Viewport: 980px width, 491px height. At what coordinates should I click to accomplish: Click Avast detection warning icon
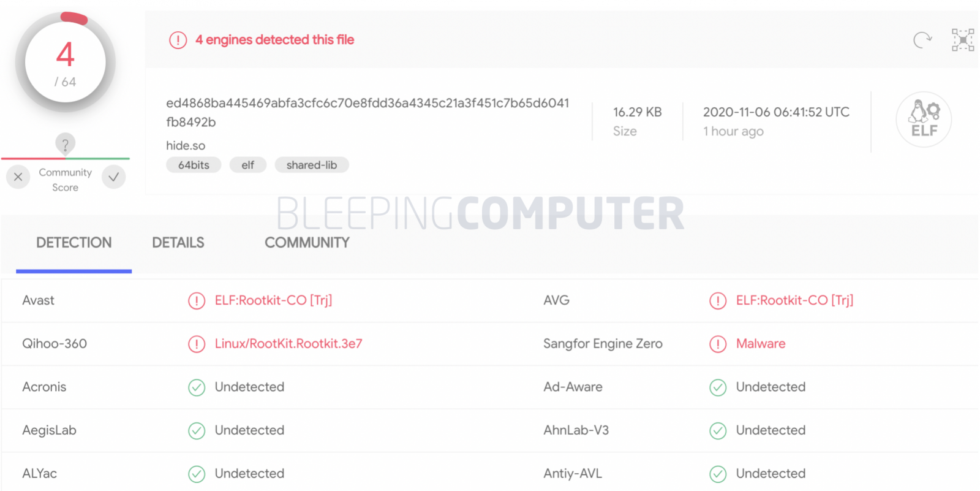197,301
